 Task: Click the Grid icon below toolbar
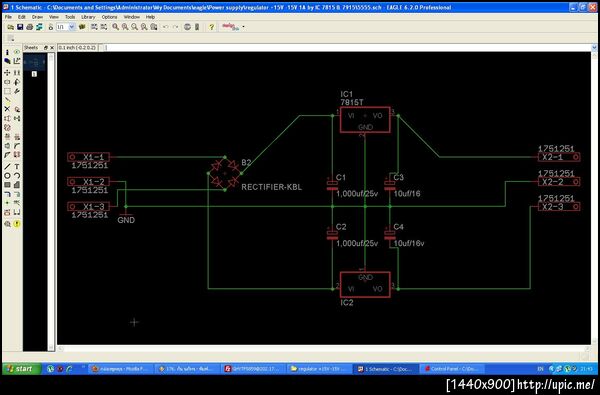[x=10, y=38]
